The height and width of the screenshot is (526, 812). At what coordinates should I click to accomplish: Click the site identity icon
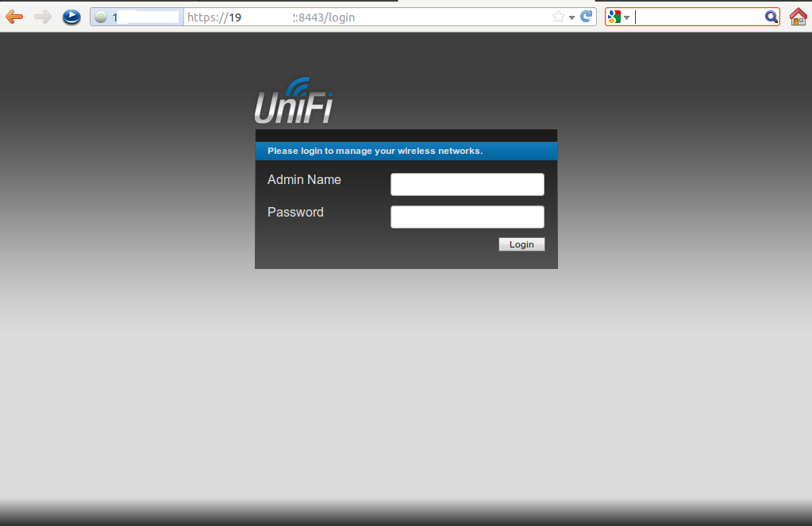[101, 17]
